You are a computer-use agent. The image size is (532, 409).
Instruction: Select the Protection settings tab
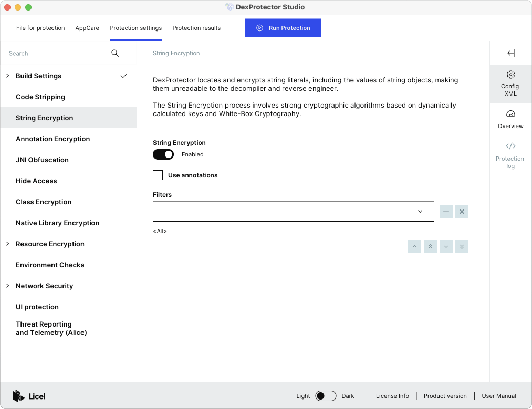coord(135,28)
